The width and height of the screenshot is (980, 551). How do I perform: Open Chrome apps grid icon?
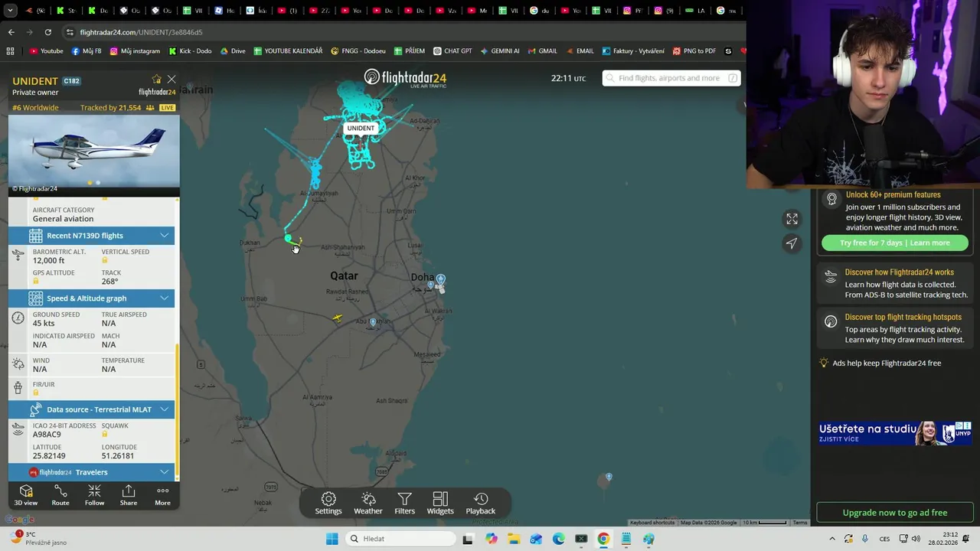pyautogui.click(x=10, y=51)
